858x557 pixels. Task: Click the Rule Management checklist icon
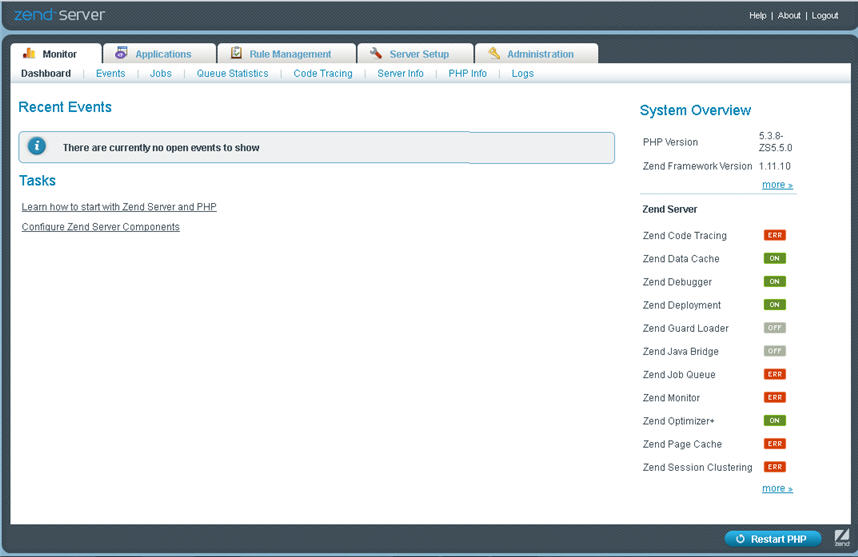click(x=236, y=54)
